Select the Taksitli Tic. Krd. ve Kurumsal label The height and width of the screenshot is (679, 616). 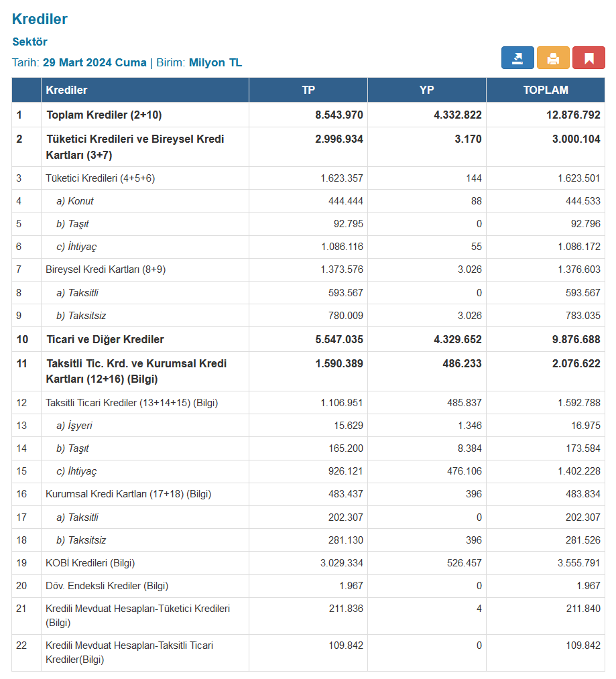click(x=137, y=371)
